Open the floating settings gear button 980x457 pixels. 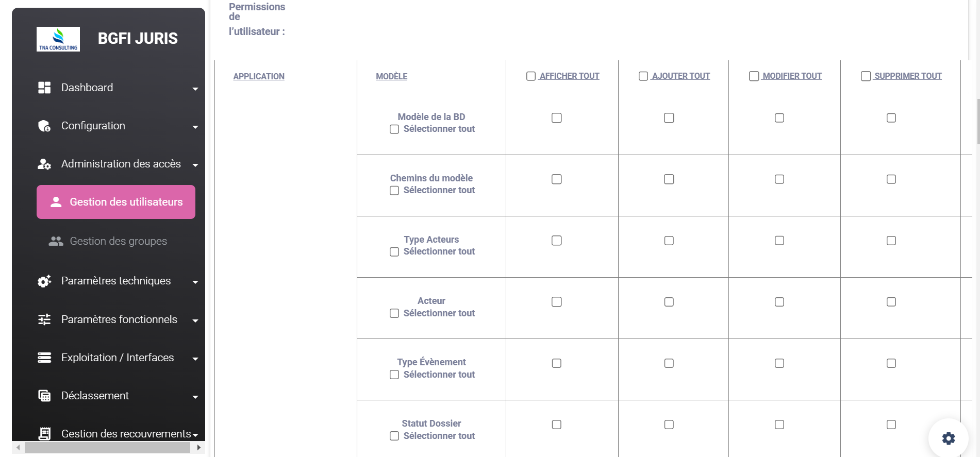[x=948, y=438]
